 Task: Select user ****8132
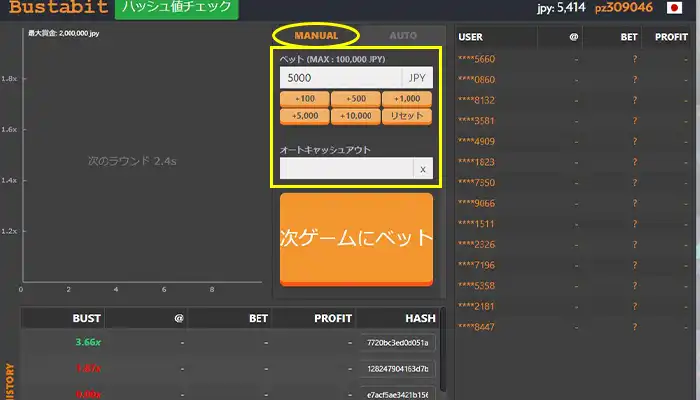(476, 100)
